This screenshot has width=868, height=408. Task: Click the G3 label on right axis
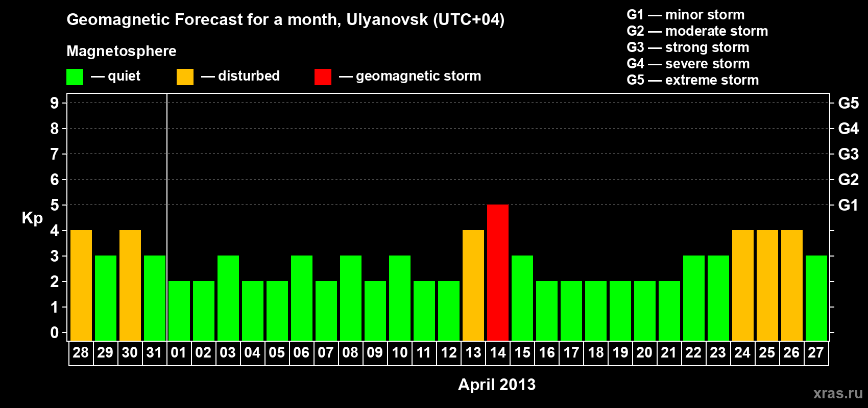(x=849, y=154)
